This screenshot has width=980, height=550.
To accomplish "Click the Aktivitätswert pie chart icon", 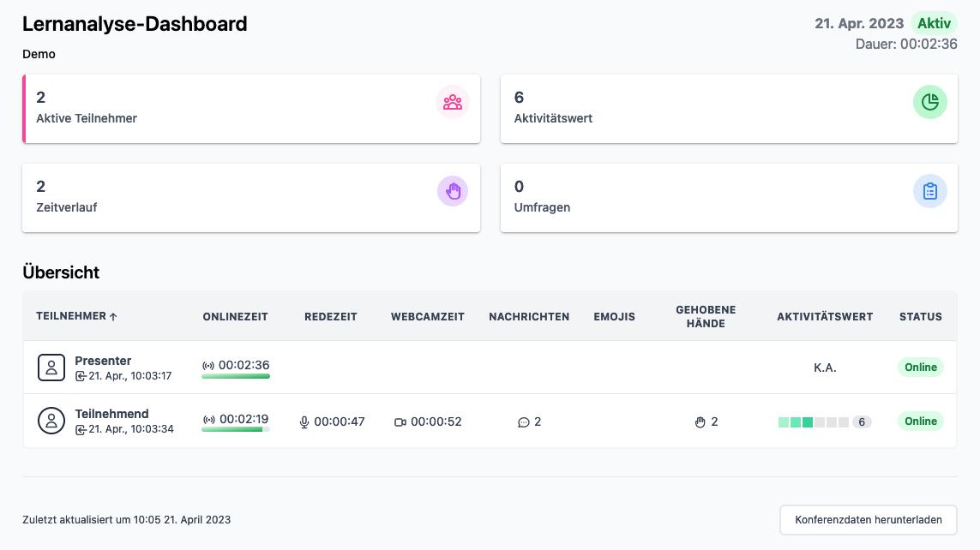I will [x=929, y=101].
